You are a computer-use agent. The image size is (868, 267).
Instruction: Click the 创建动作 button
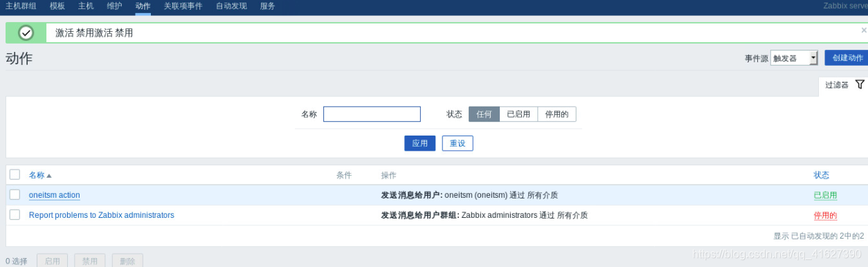click(x=847, y=58)
